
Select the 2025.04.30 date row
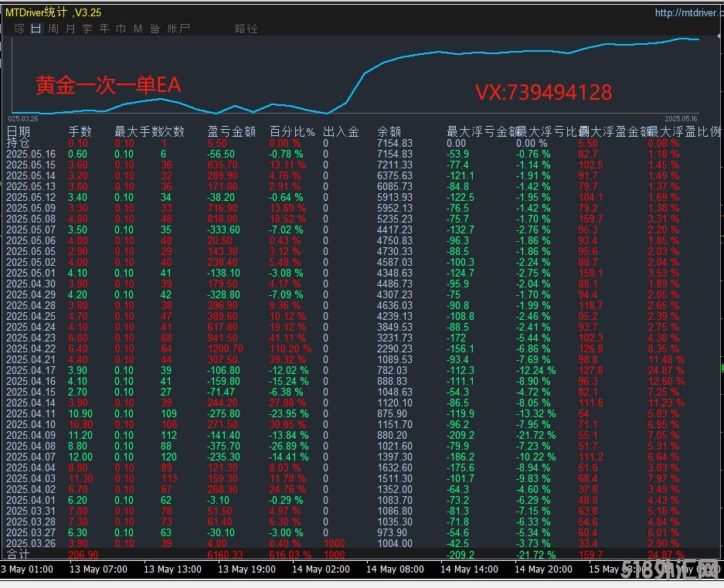(31, 284)
